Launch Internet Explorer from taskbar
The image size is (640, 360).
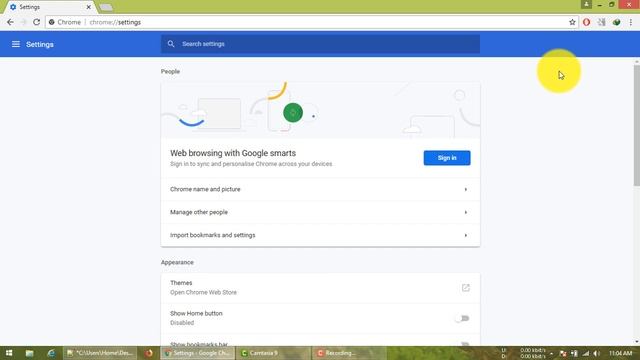(x=51, y=353)
